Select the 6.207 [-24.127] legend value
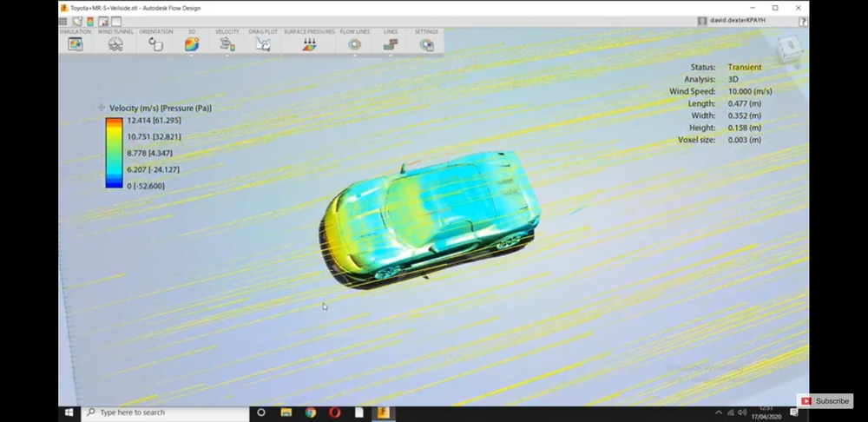Screen dimensions: 868x422 tap(154, 169)
